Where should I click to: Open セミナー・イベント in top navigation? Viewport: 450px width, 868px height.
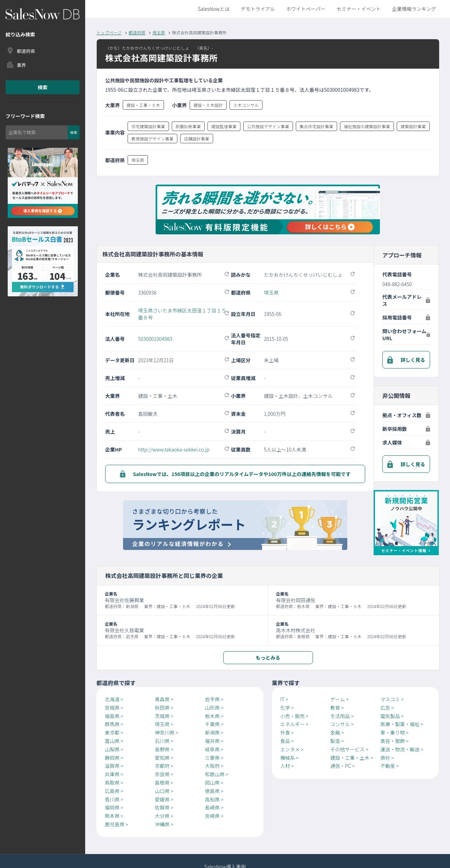tap(359, 9)
